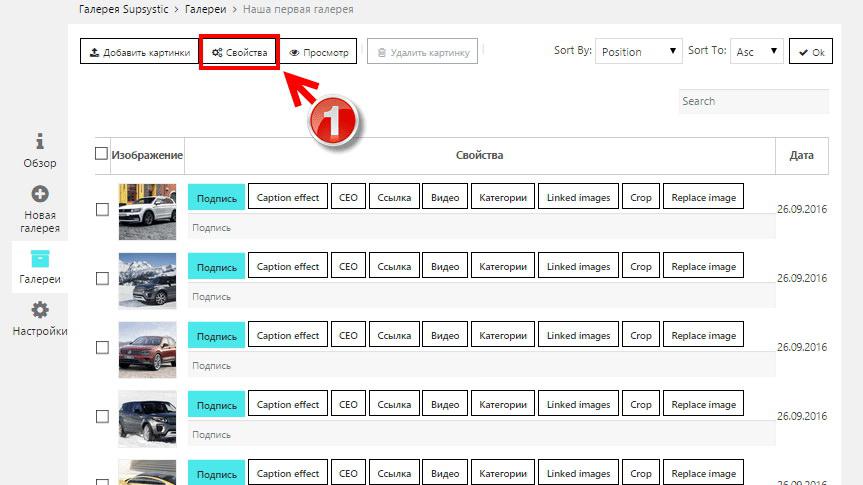
Task: Open the Настройки gear icon
Action: [x=40, y=310]
